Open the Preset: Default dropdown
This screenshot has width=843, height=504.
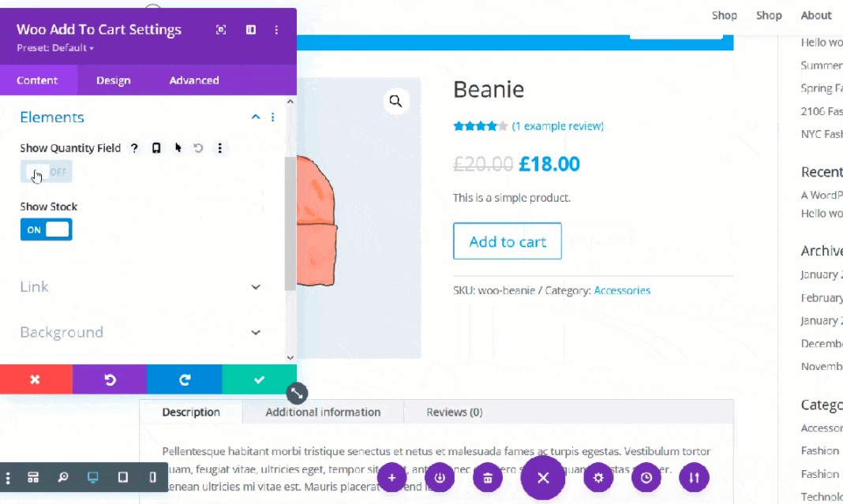pyautogui.click(x=55, y=48)
